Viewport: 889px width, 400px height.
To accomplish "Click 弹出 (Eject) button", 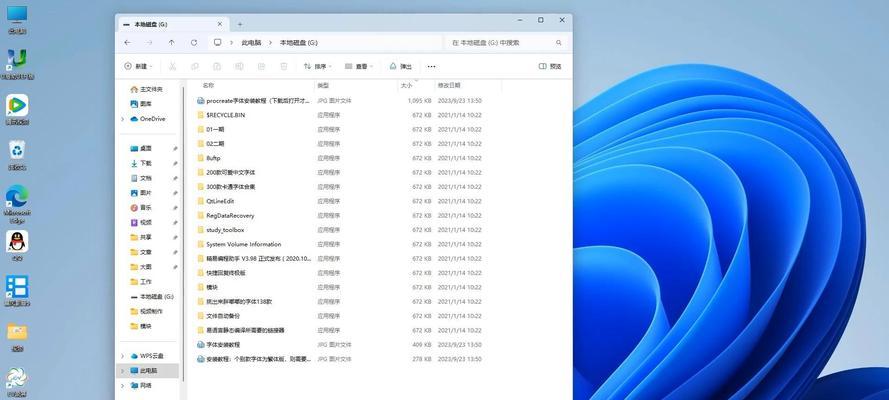I will coord(401,66).
